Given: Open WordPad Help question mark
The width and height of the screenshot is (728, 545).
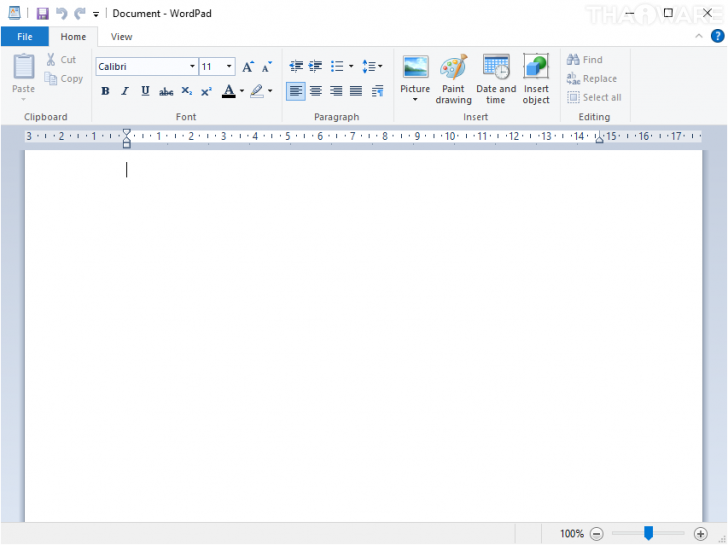Looking at the screenshot, I should (x=717, y=36).
